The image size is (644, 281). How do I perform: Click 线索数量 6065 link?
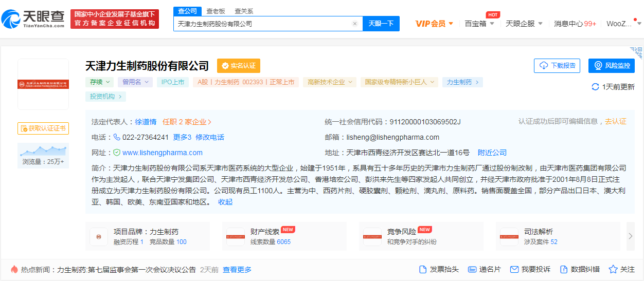tap(271, 242)
